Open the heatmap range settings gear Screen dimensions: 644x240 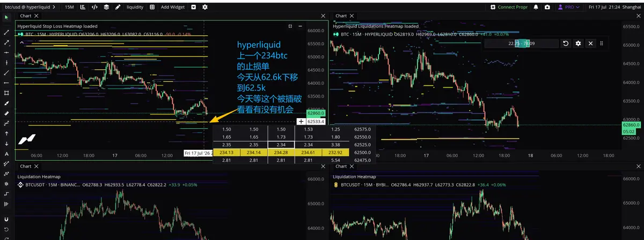click(x=578, y=43)
